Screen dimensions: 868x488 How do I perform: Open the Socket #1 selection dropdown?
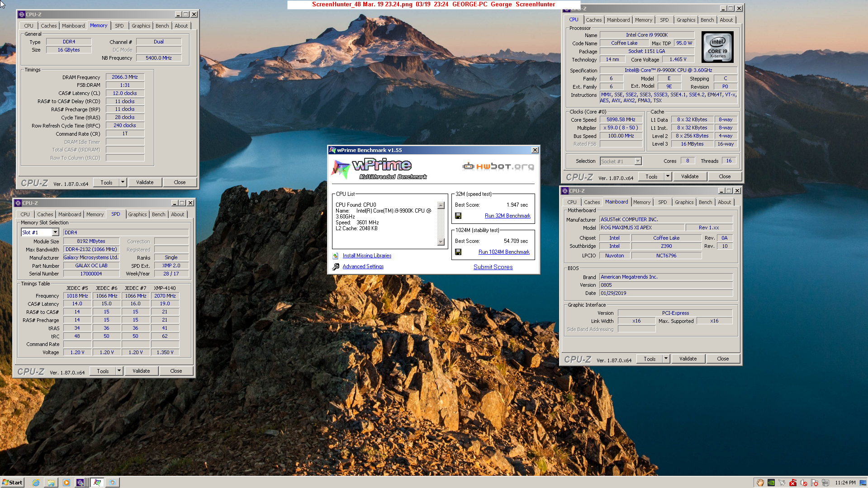pos(638,161)
